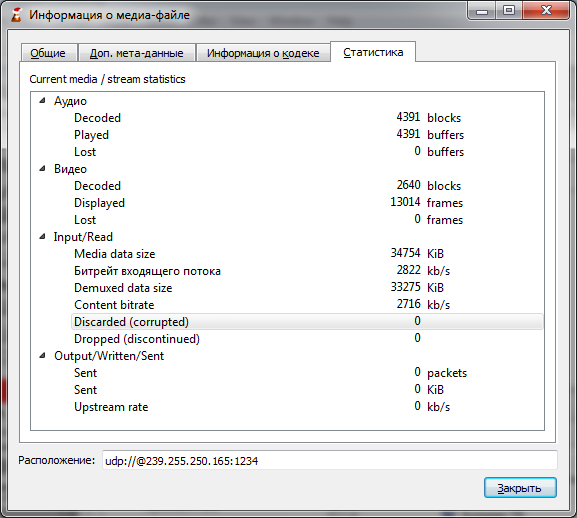
Task: Select the Discarded (corrupted) row
Action: pyautogui.click(x=307, y=322)
